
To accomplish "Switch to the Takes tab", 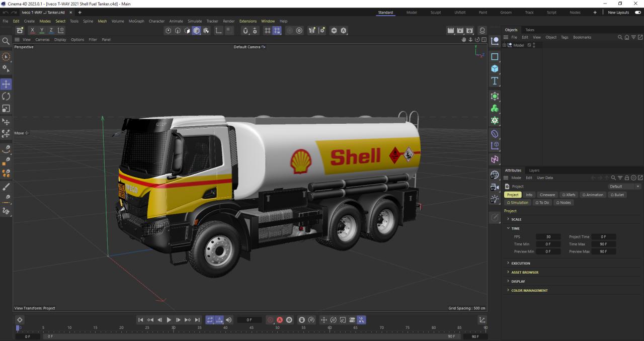I will point(530,30).
